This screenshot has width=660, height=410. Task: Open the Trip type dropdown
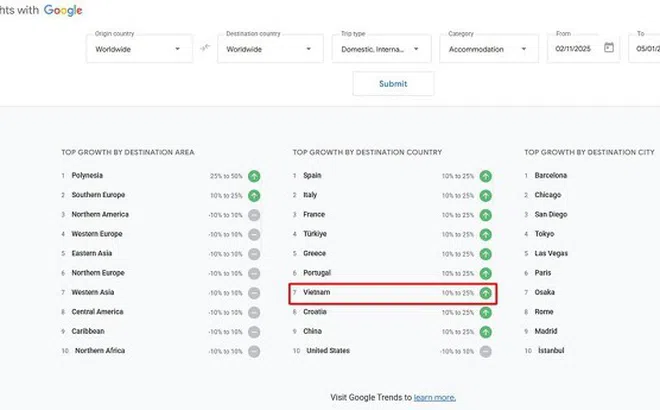(x=381, y=47)
